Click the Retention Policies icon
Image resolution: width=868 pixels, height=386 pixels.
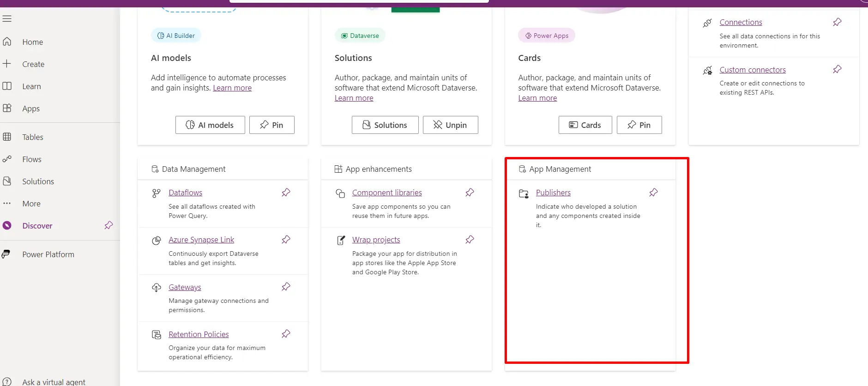157,335
